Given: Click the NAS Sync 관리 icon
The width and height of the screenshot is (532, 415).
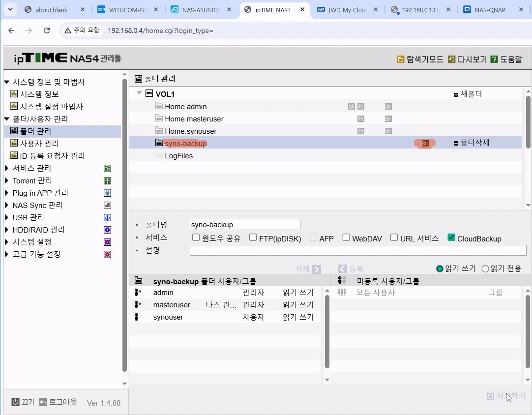Looking at the screenshot, I should [x=107, y=206].
